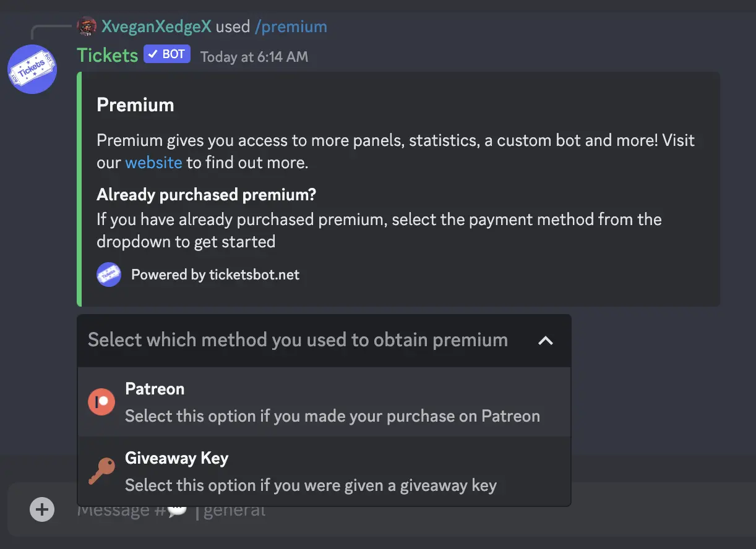Collapse the premium method selection dropdown
This screenshot has width=756, height=549.
pos(545,341)
